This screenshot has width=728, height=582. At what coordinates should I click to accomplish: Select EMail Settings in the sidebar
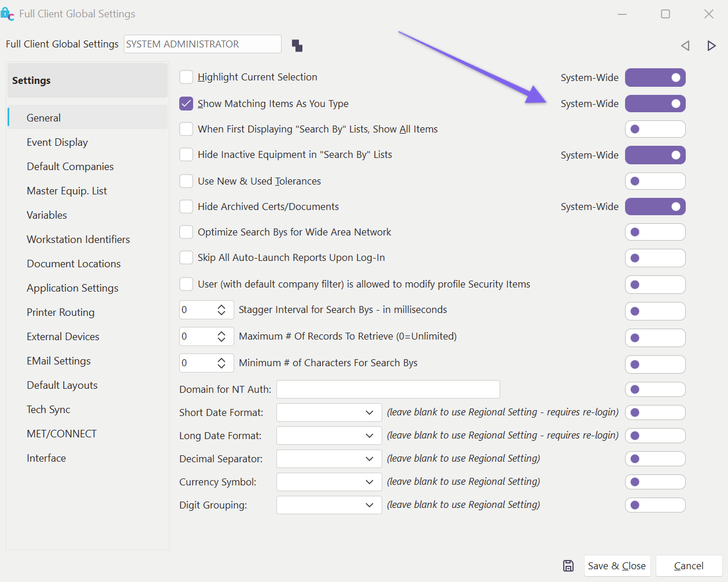click(58, 361)
